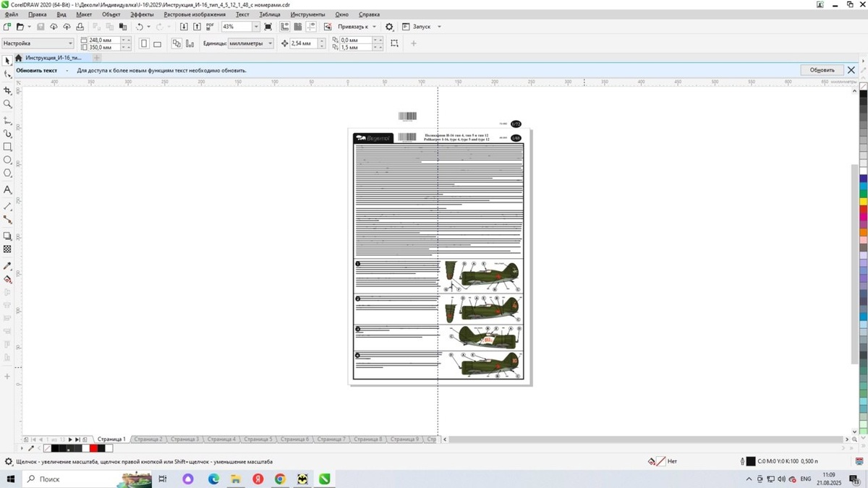Set page to Landscape orientation
868x488 pixels.
157,43
